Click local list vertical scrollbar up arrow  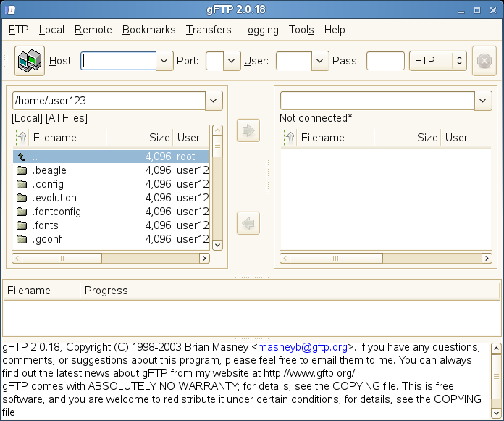218,130
